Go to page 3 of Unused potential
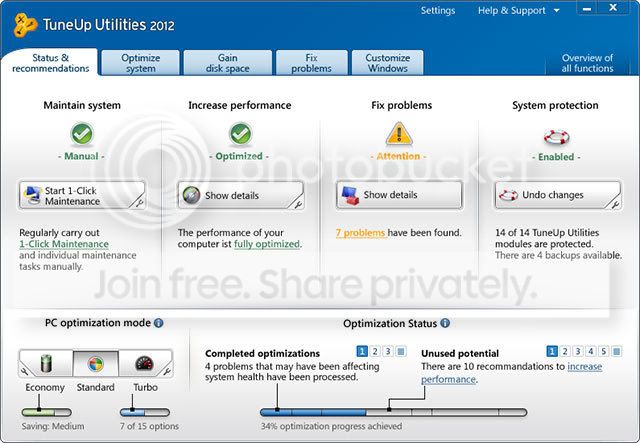Viewport: 640px width, 443px height. click(578, 351)
